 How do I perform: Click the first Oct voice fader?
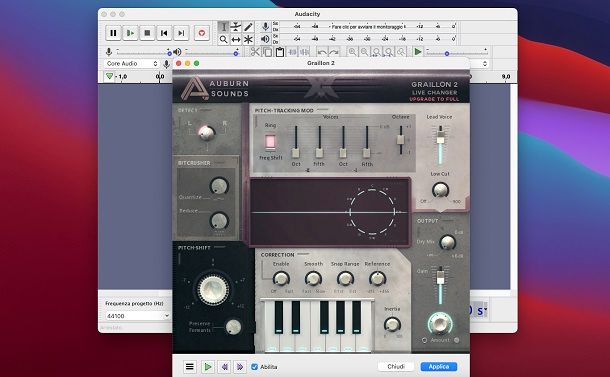(296, 153)
